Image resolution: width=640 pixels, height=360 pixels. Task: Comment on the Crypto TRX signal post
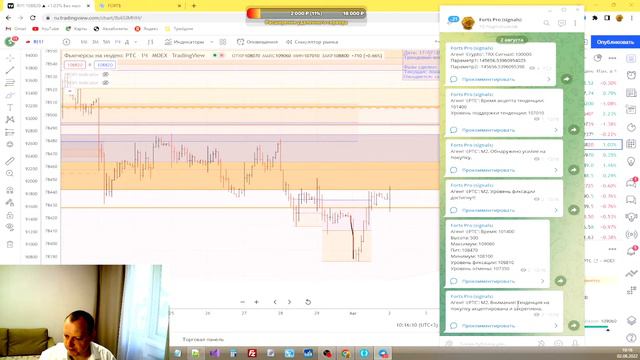[x=488, y=79]
